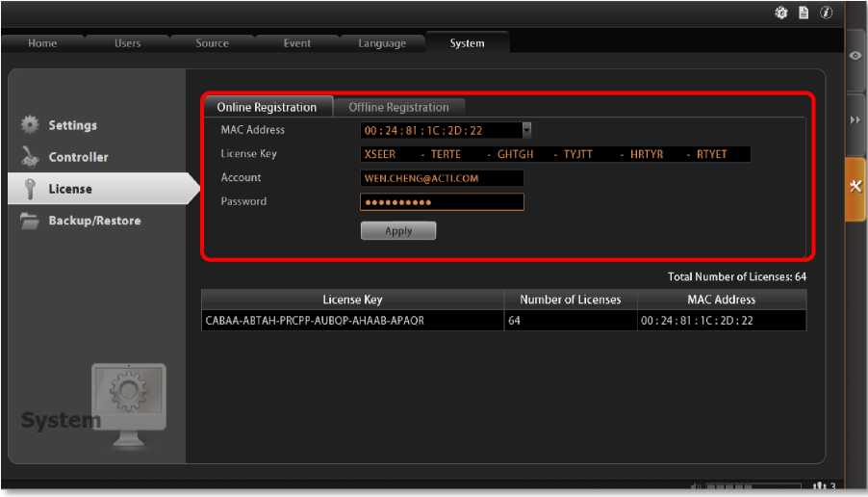Click the Account email field
This screenshot has height=497, width=868.
442,178
